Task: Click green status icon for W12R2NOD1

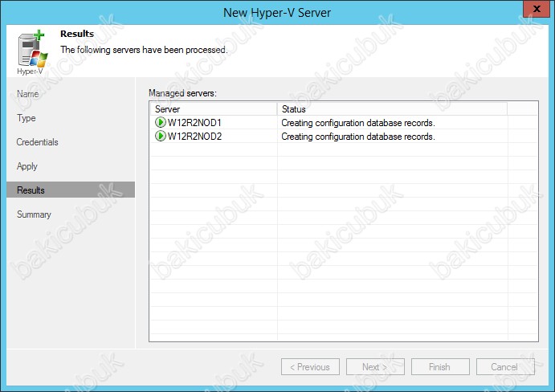Action: click(x=160, y=123)
